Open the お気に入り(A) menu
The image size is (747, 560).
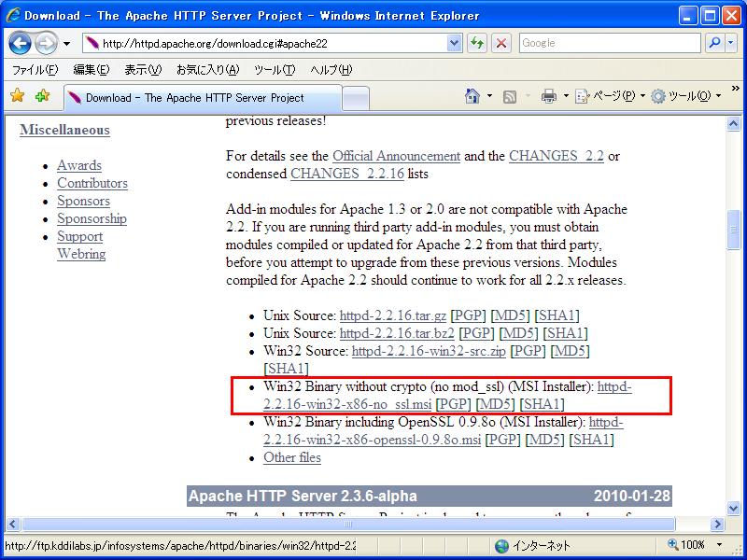coord(207,70)
